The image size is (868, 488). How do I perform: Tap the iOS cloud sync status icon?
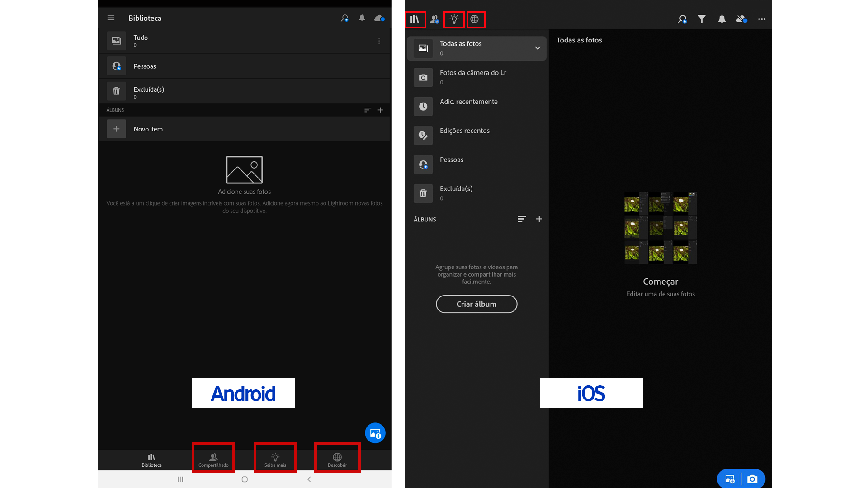tap(741, 19)
